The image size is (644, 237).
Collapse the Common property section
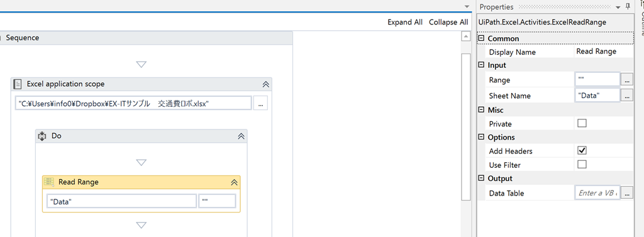coord(482,38)
